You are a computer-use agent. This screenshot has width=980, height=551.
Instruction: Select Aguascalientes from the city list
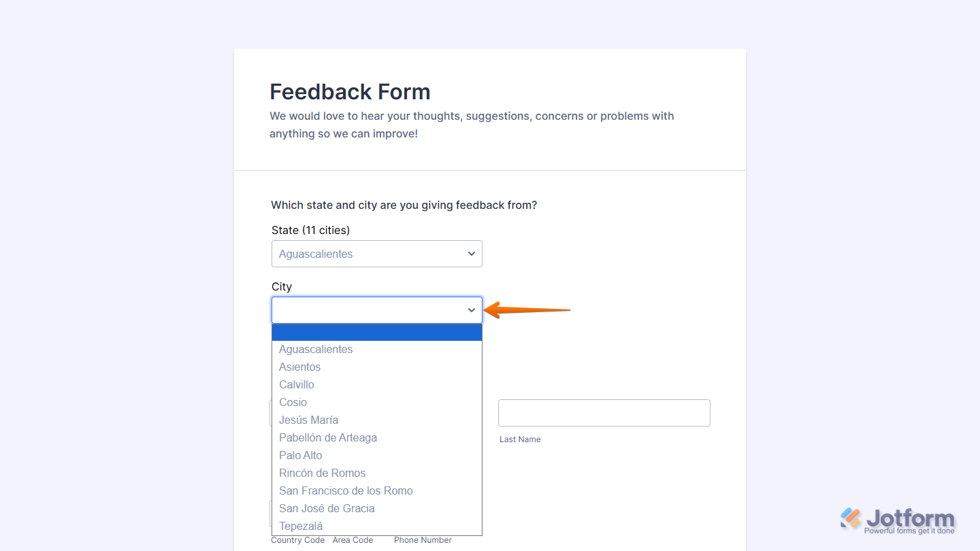tap(316, 349)
